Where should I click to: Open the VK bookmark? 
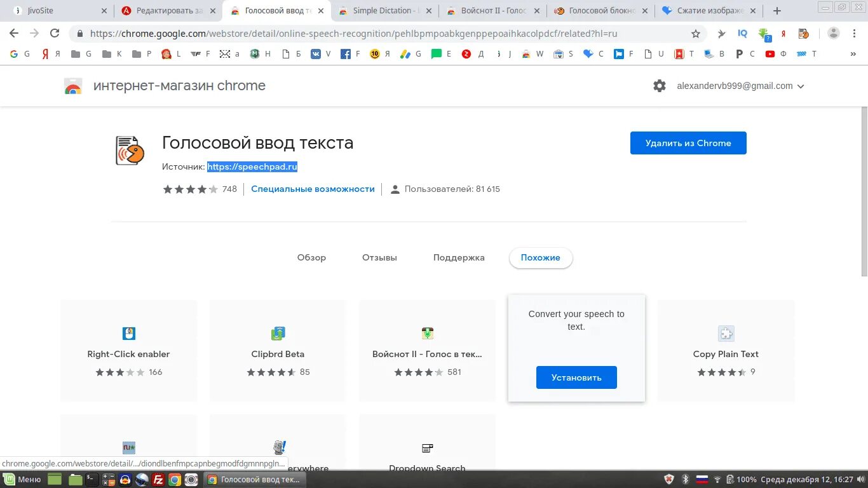pos(320,54)
